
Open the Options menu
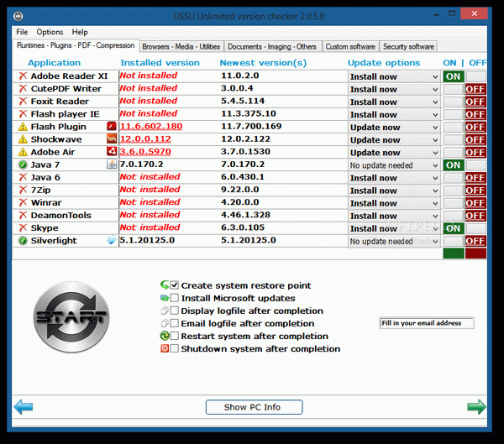pos(50,32)
